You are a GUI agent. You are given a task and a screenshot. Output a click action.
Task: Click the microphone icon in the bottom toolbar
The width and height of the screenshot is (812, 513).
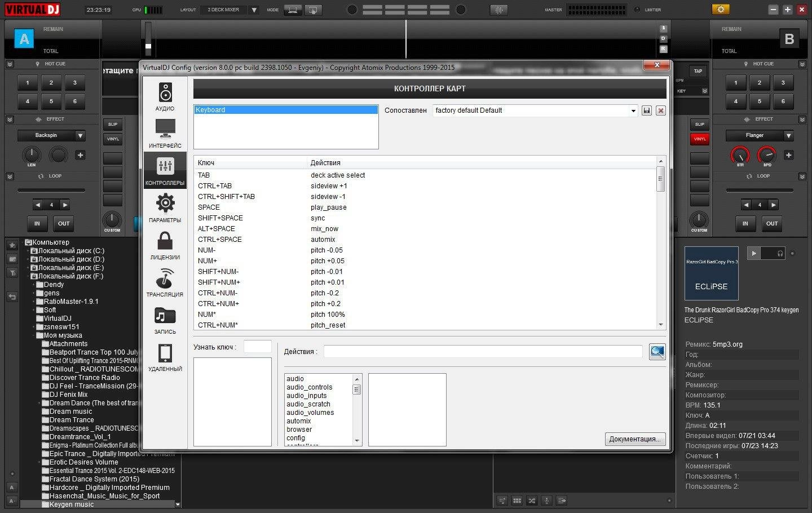546,501
